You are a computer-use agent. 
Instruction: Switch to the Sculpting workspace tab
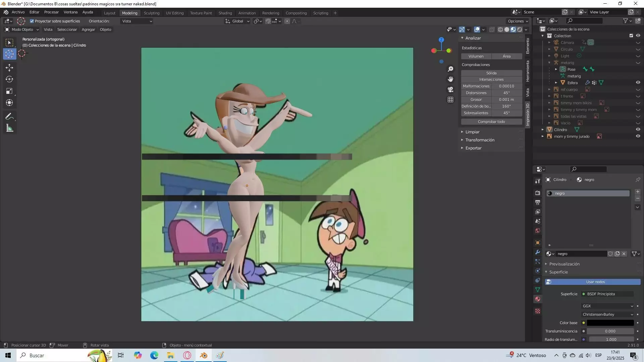coord(152,13)
